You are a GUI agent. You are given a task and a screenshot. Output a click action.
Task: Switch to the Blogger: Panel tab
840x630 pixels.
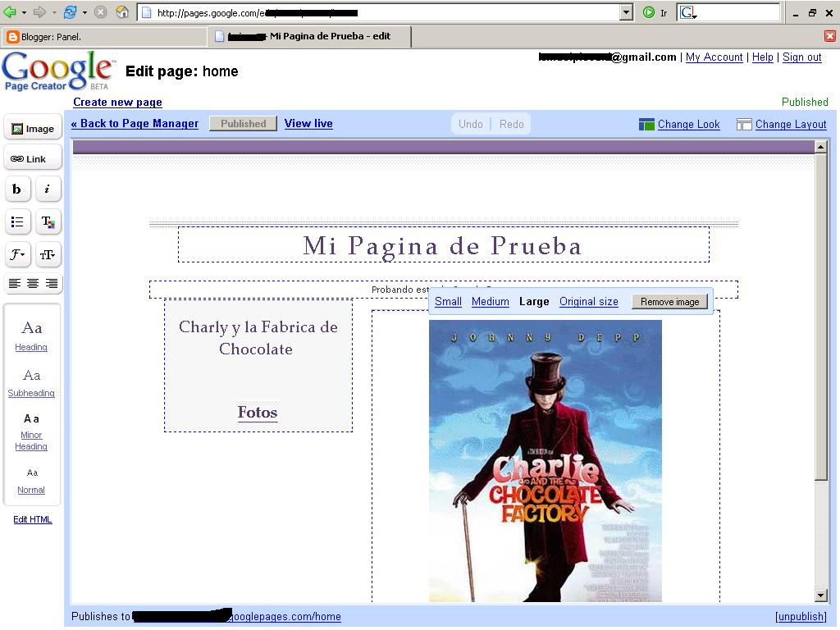point(103,37)
